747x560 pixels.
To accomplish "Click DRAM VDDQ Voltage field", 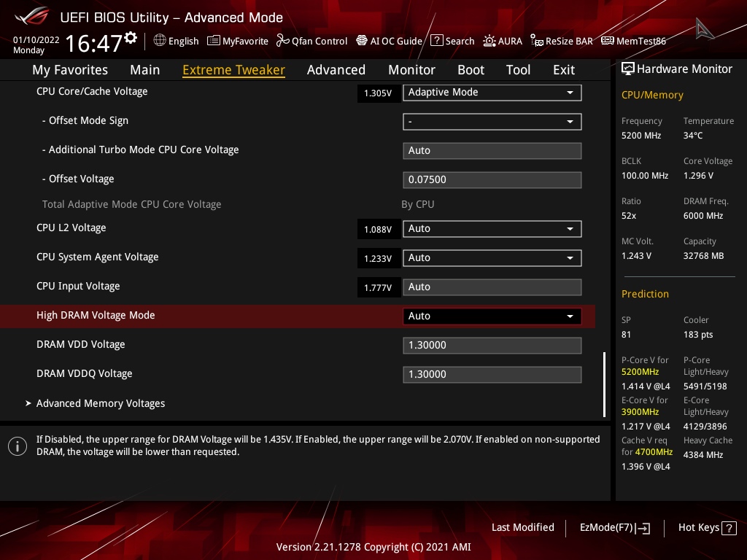I will 492,374.
